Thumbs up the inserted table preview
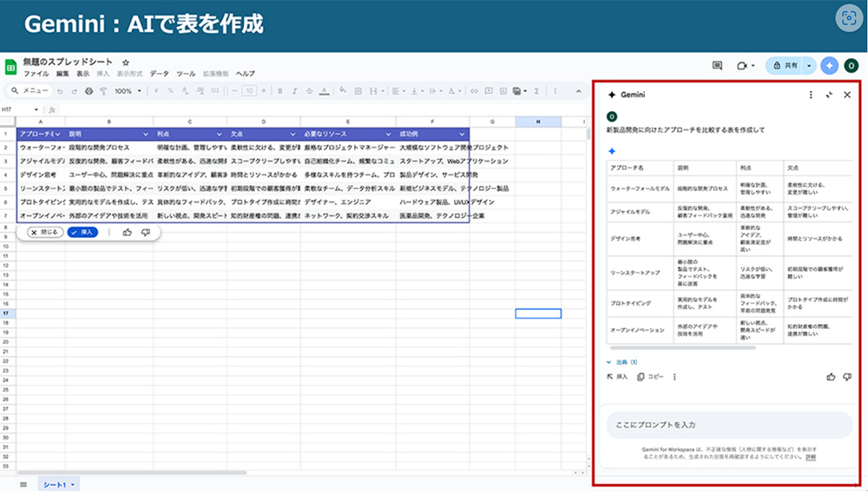 coord(128,233)
